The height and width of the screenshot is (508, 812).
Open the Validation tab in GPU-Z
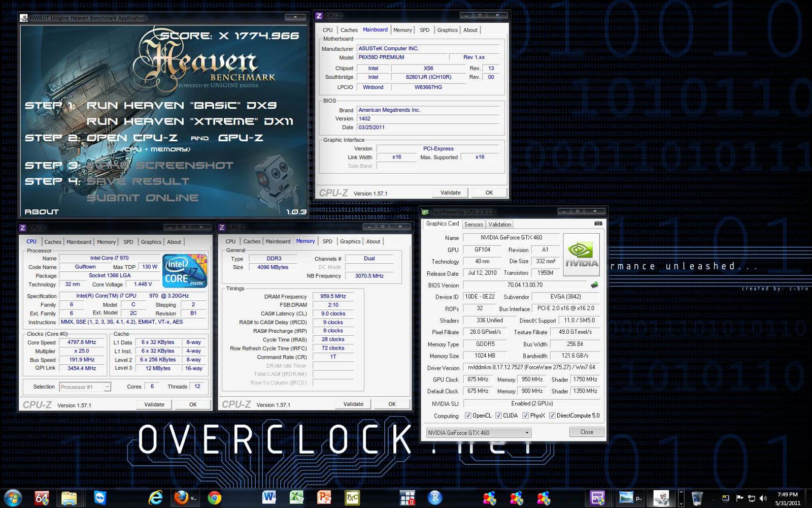tap(500, 225)
